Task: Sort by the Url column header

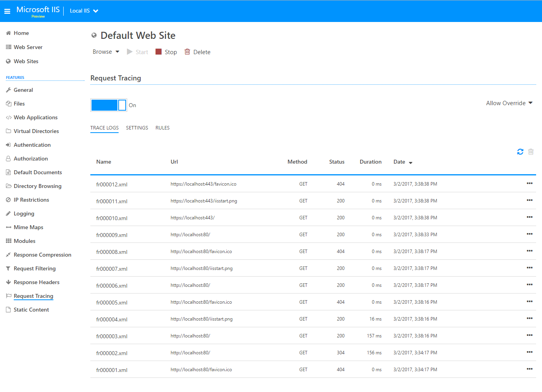Action: [174, 162]
